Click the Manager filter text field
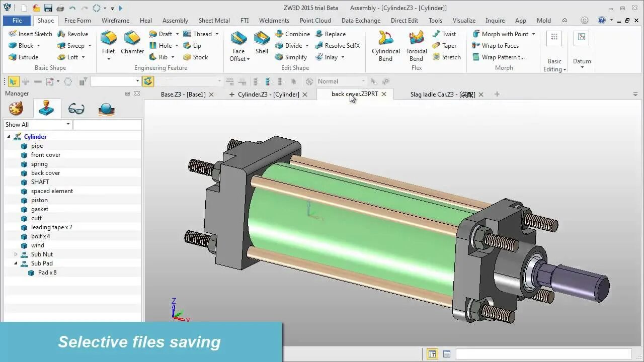 [x=107, y=125]
